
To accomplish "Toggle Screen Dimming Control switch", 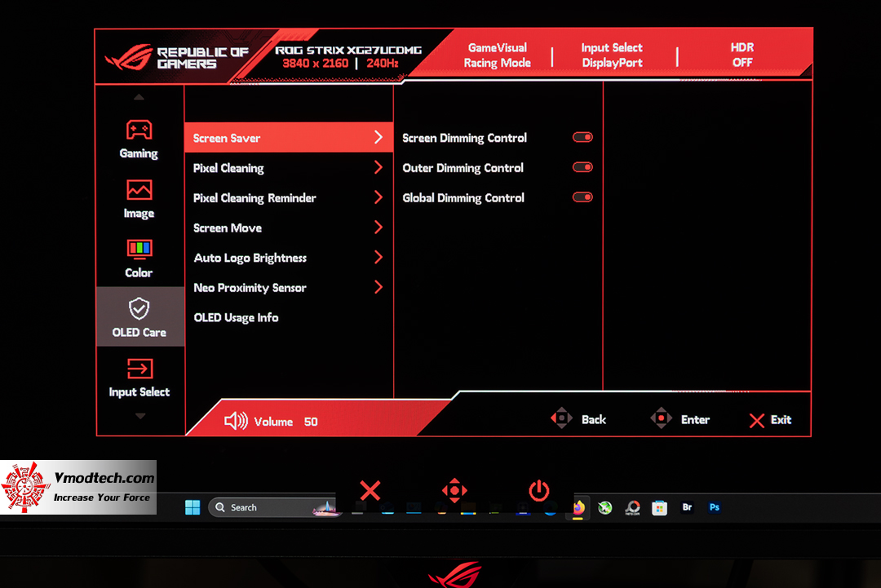I will coord(582,137).
